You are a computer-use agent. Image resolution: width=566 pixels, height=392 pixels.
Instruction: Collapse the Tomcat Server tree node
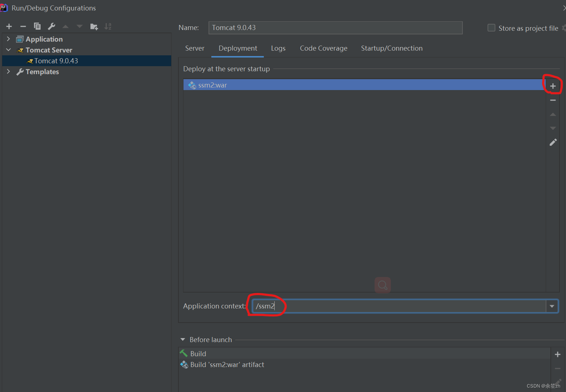click(8, 50)
